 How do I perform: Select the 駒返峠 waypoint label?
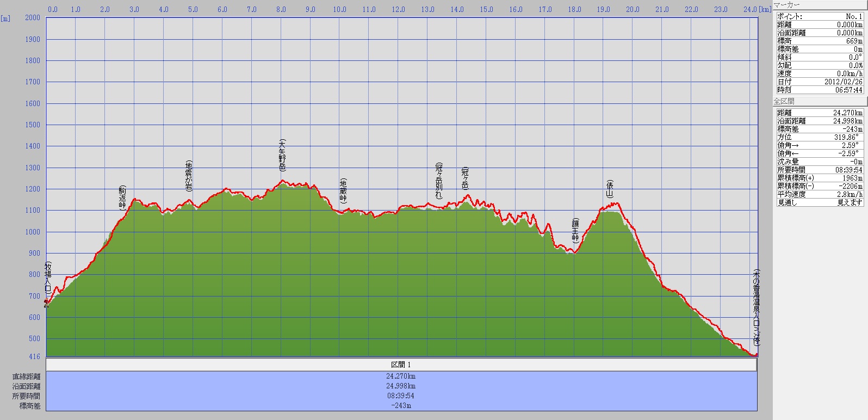click(122, 198)
